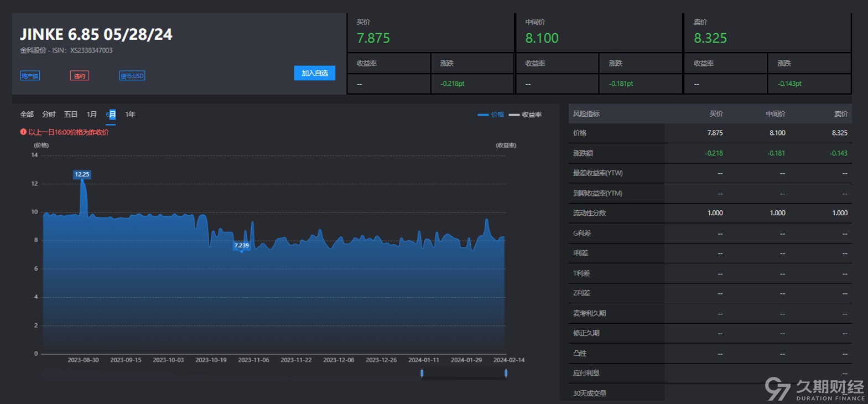
Task: Click the 麦考利久期 row label
Action: pos(590,313)
